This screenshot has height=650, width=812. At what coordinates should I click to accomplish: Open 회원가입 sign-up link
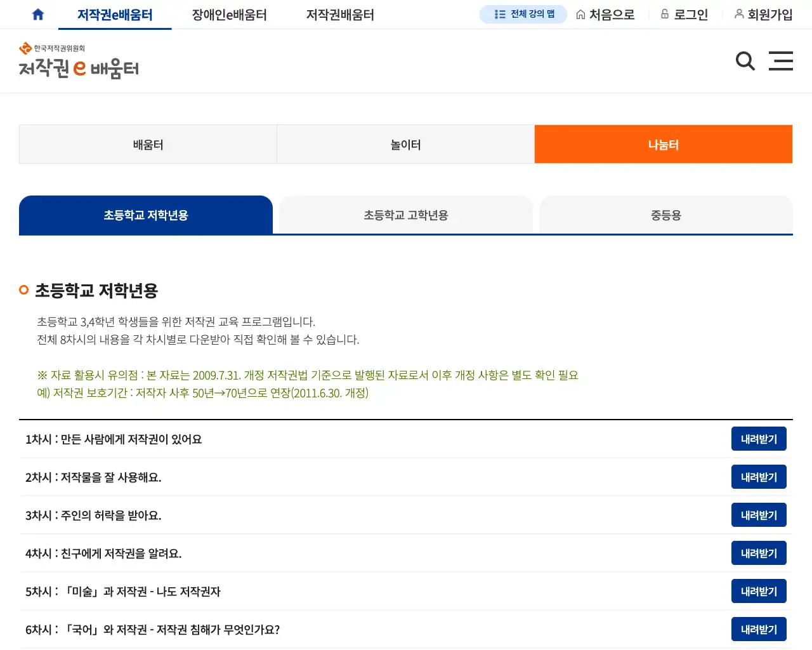point(763,15)
